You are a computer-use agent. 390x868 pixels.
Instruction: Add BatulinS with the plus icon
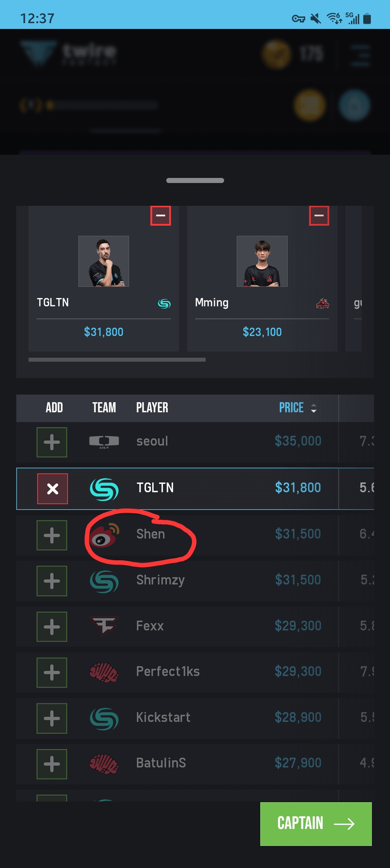tap(52, 764)
